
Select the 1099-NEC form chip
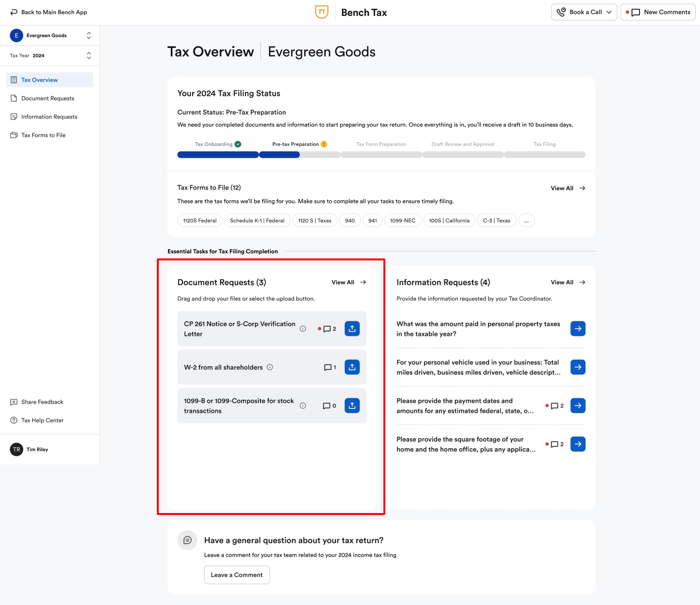(403, 221)
